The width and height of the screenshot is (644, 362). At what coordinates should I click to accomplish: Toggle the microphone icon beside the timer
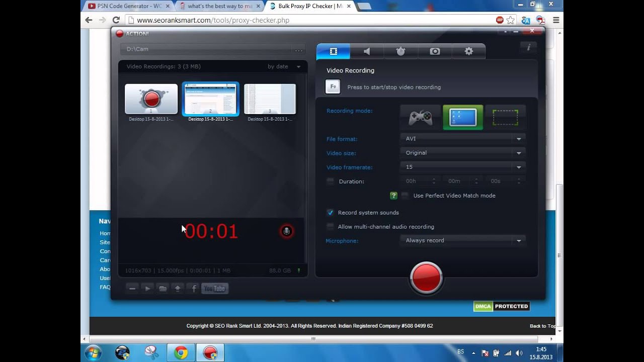286,231
